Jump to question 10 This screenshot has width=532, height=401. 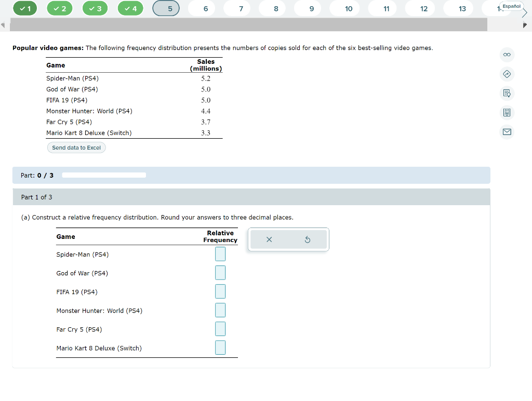pyautogui.click(x=345, y=8)
